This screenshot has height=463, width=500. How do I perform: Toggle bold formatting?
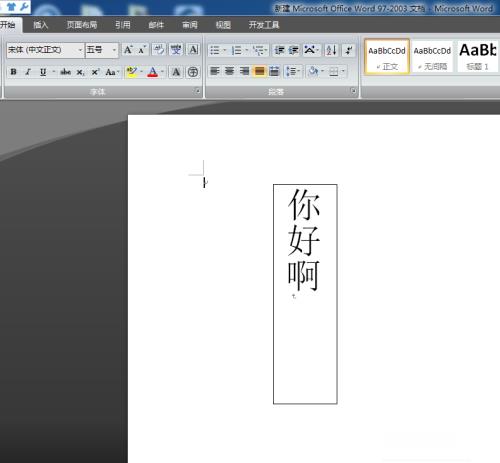[x=13, y=72]
